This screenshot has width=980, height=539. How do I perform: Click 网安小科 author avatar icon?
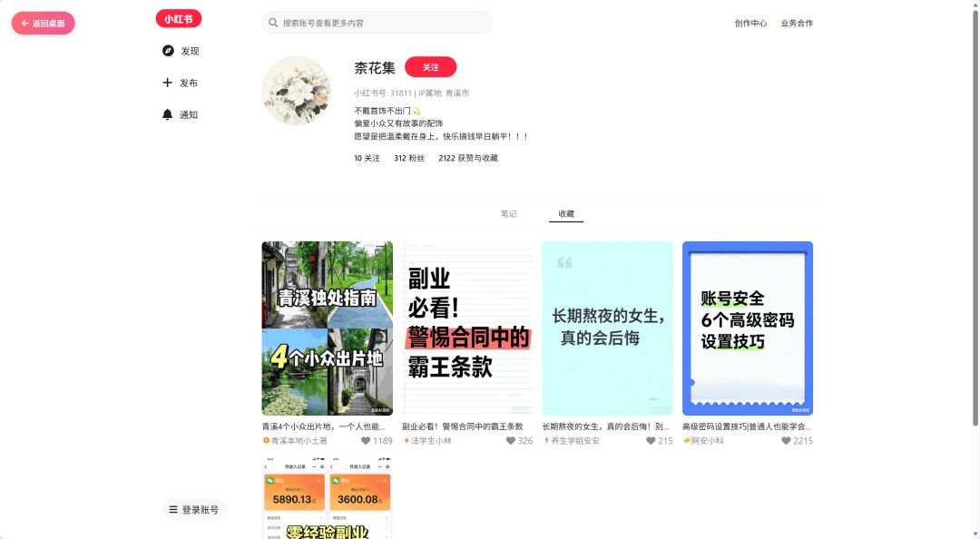[686, 441]
